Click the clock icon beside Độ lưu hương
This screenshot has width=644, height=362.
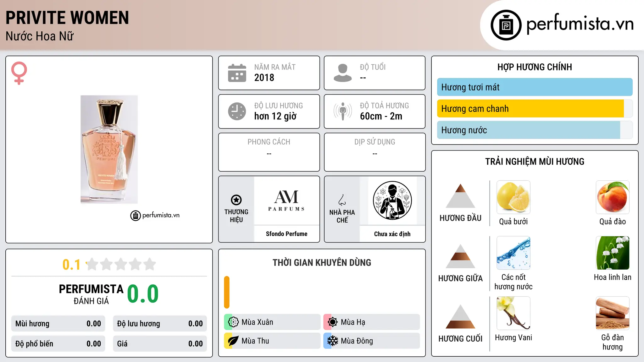tap(237, 111)
